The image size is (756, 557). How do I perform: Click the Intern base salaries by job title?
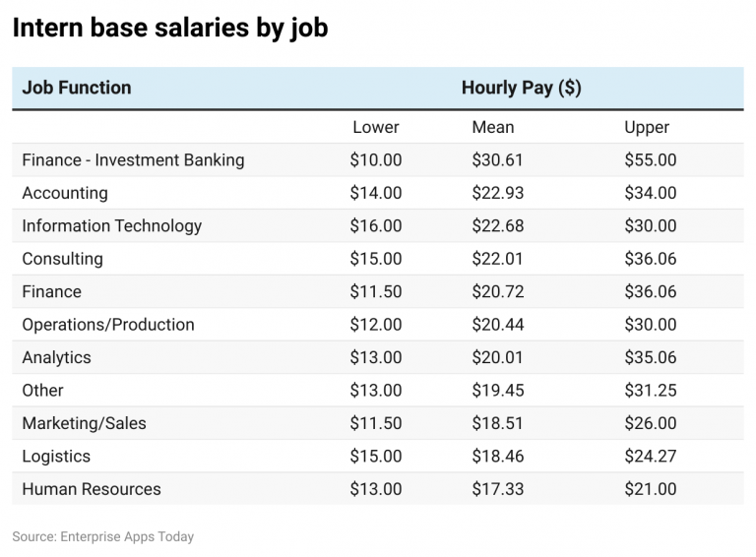169,29
